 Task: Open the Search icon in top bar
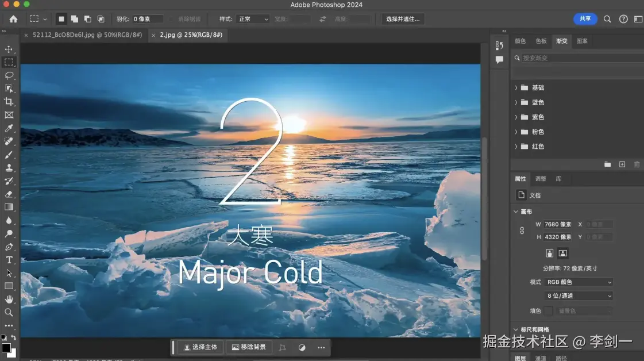coord(607,19)
